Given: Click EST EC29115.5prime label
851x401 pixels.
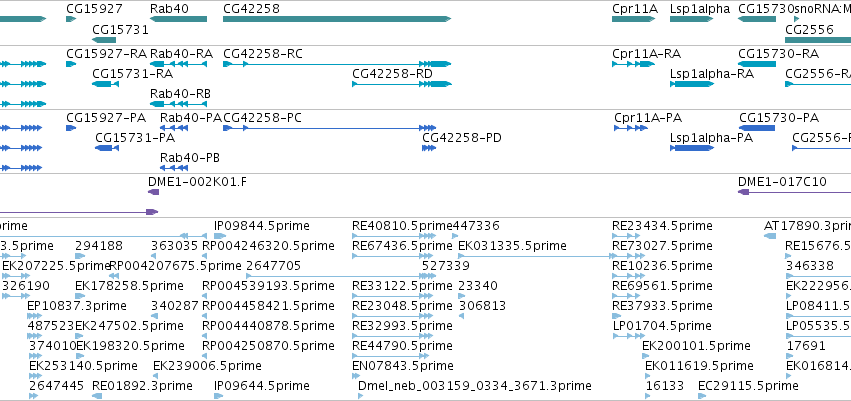Looking at the screenshot, I should tap(748, 386).
